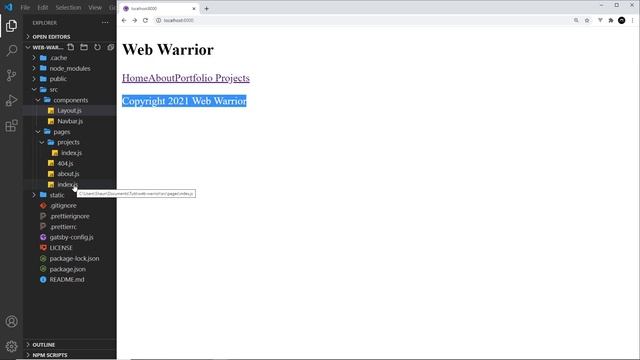Click the Refresh Explorer icon
The width and height of the screenshot is (640, 360).
coord(97,47)
